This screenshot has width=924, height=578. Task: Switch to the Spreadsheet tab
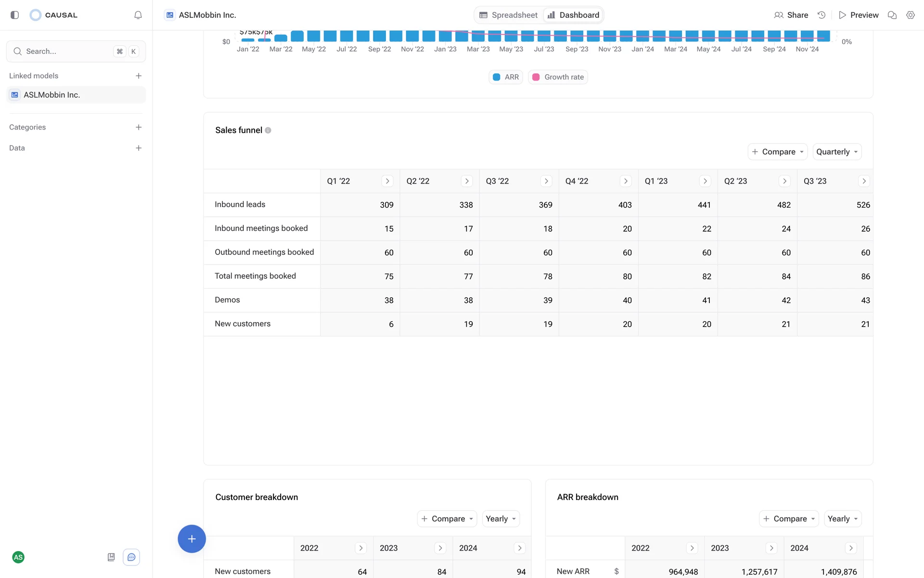[509, 15]
